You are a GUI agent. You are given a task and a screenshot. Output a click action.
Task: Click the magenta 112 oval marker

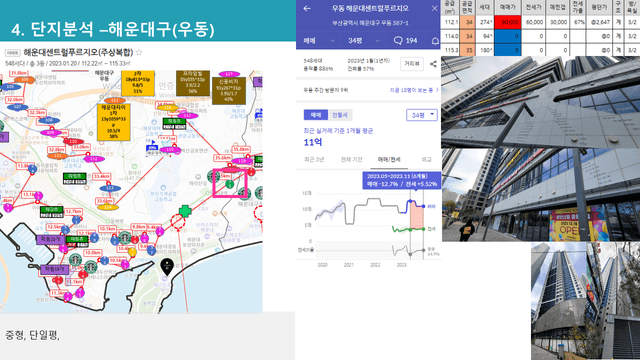[x=94, y=159]
